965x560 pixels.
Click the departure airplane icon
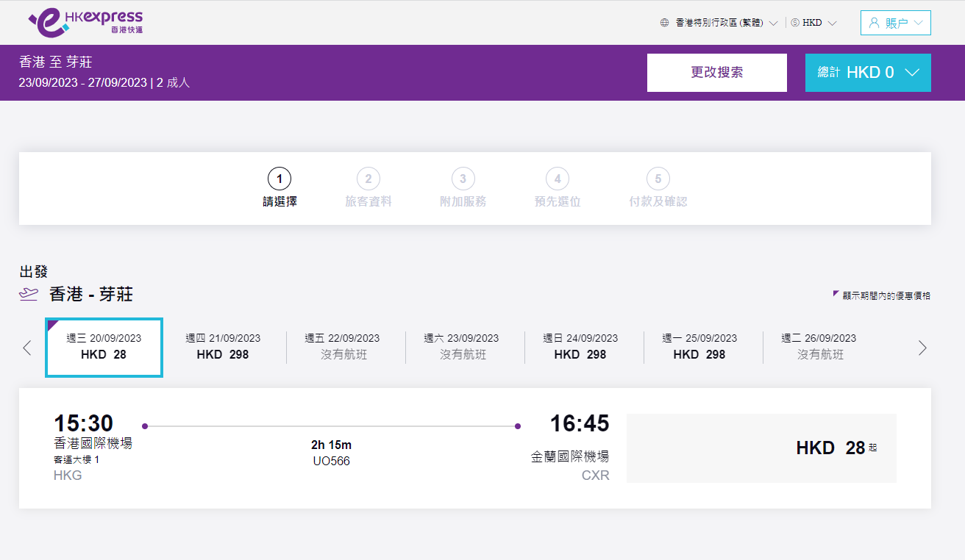[29, 295]
